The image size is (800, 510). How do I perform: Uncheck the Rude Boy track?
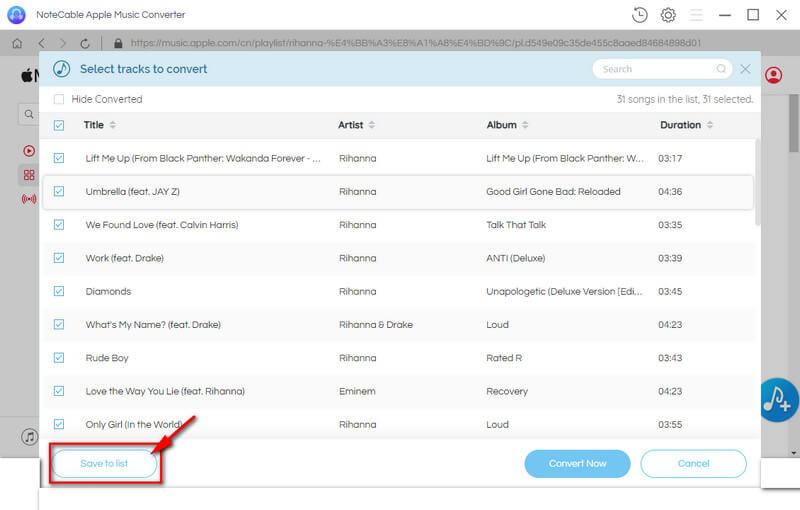[x=59, y=358]
